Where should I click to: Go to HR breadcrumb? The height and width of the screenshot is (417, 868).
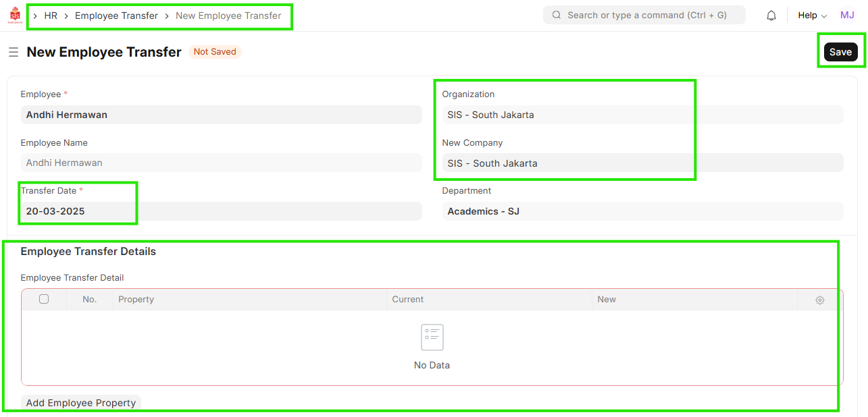point(51,16)
